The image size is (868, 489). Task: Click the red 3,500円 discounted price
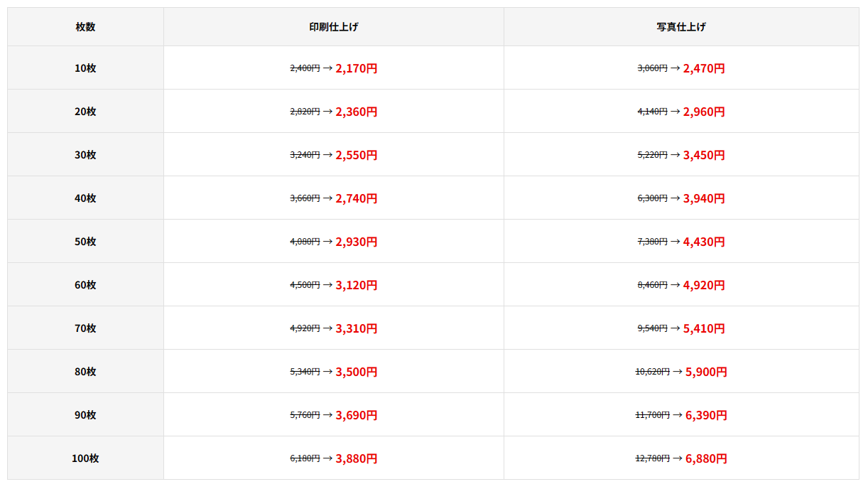(357, 372)
